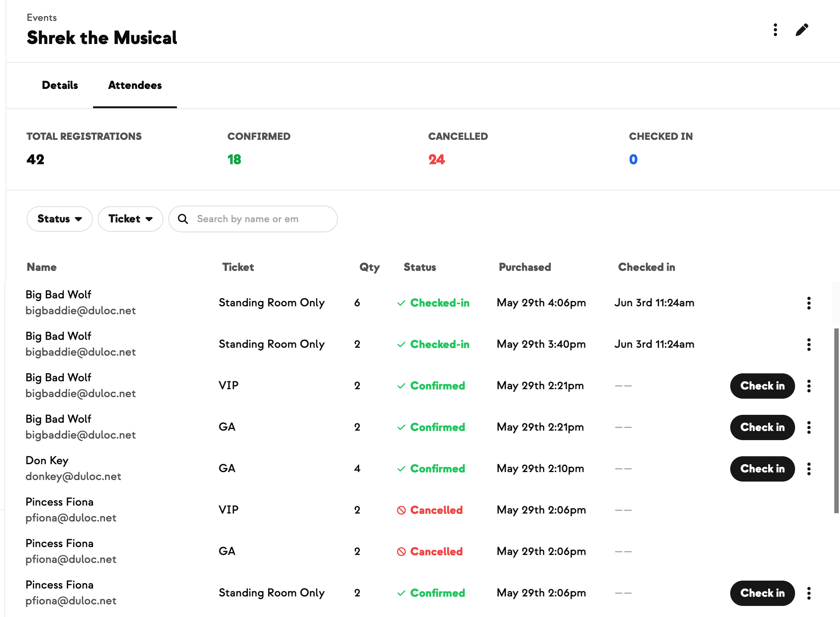Open row menu for Don Key GA
This screenshot has height=617, width=840.
(x=809, y=469)
